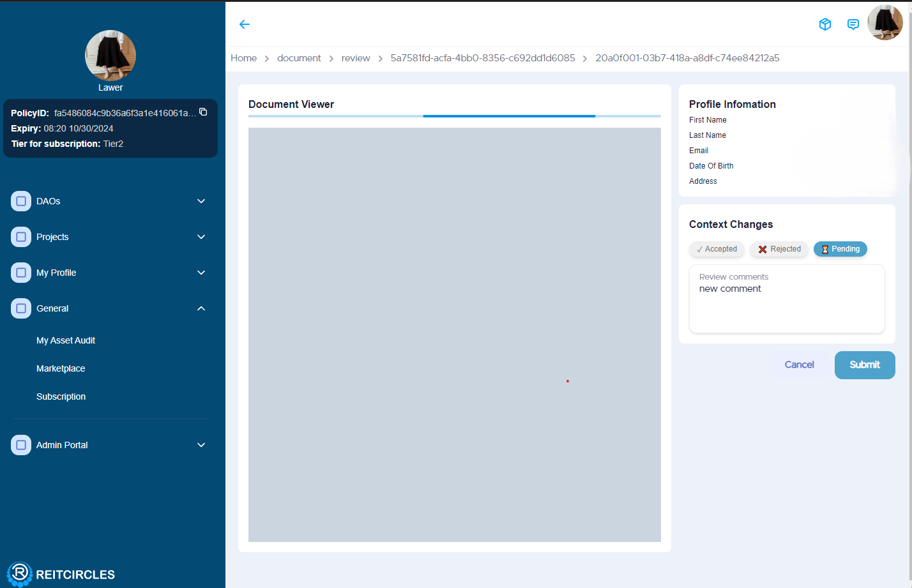Select the Pending status chip
This screenshot has height=588, width=912.
(840, 249)
